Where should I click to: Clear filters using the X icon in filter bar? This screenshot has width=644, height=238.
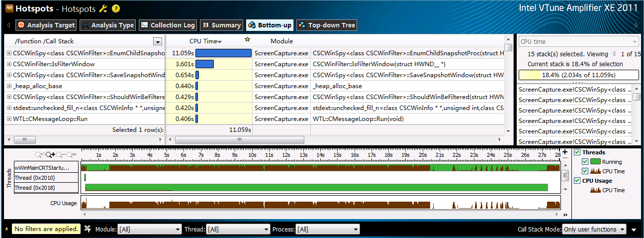click(88, 229)
